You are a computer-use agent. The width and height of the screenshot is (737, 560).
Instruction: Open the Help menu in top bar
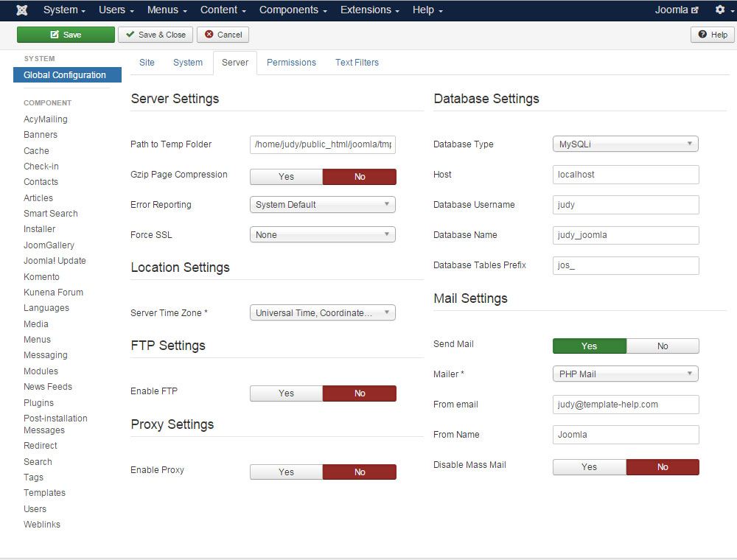427,10
